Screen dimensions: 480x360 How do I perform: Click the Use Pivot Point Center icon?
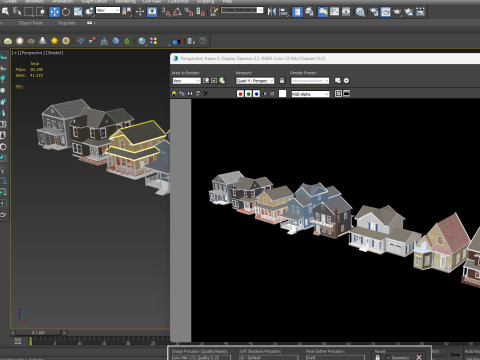tap(127, 12)
